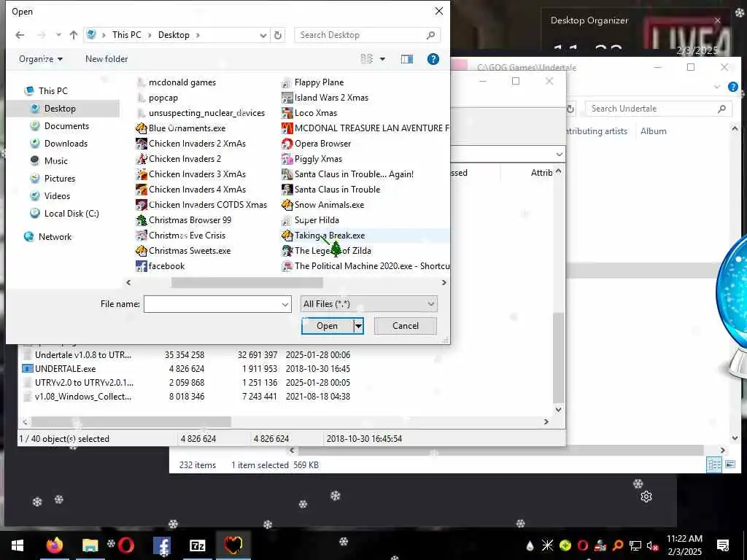Screen dimensions: 747x560
Task: Open recent locations dropdown near Back
Action: click(58, 35)
